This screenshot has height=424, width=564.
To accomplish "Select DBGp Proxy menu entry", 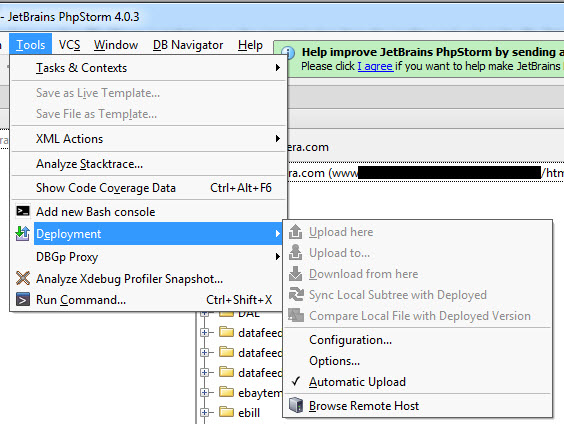I will 149,257.
